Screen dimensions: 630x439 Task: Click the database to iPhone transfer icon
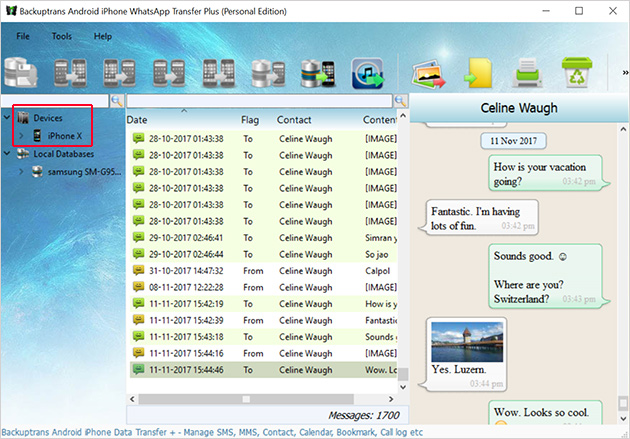tap(318, 73)
